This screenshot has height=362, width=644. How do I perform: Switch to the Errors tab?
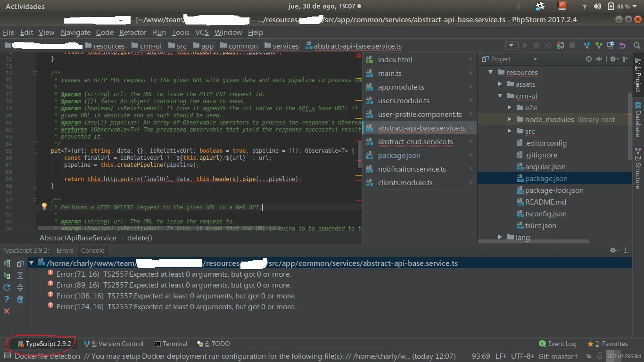[65, 250]
